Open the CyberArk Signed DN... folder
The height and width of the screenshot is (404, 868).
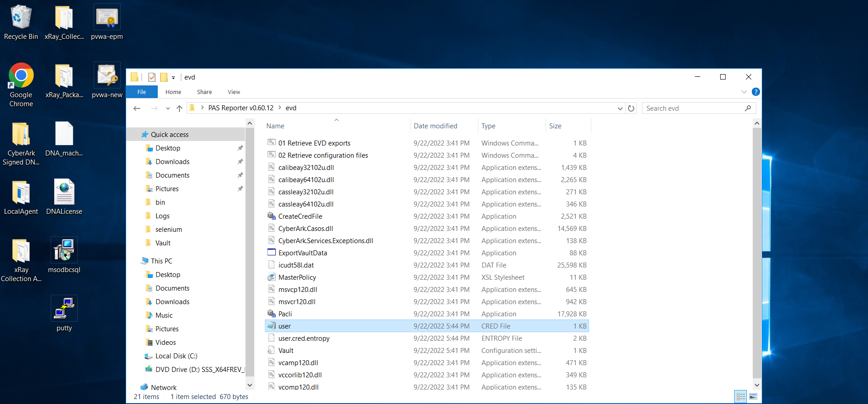point(21,144)
